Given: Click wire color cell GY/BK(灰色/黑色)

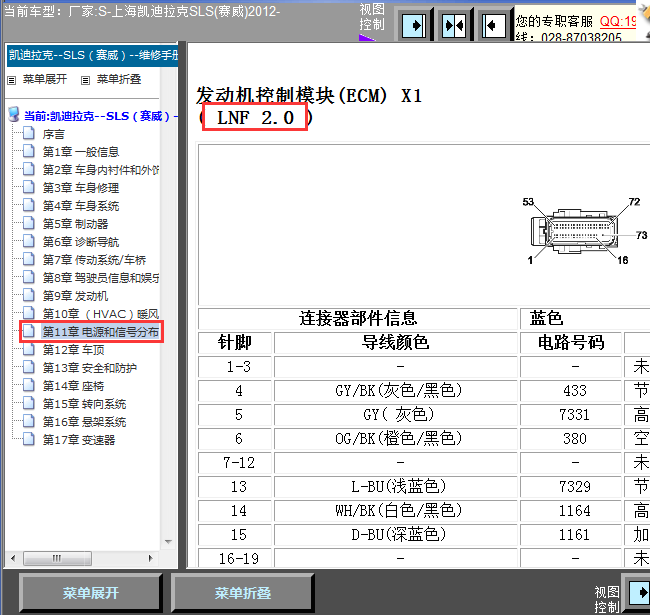Looking at the screenshot, I should [396, 391].
